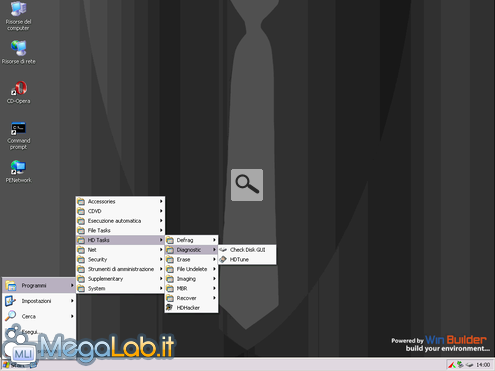The image size is (495, 371).
Task: Select the Command prompt desktop icon
Action: [19, 136]
